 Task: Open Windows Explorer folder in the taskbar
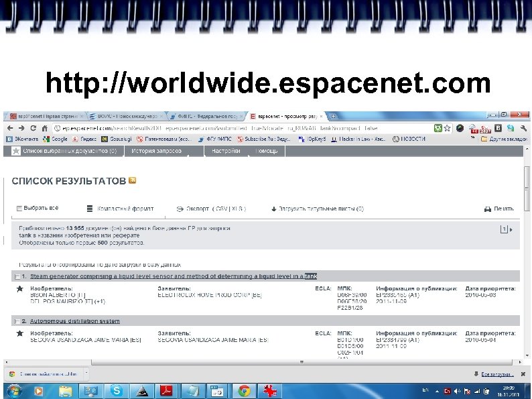pyautogui.click(x=65, y=391)
